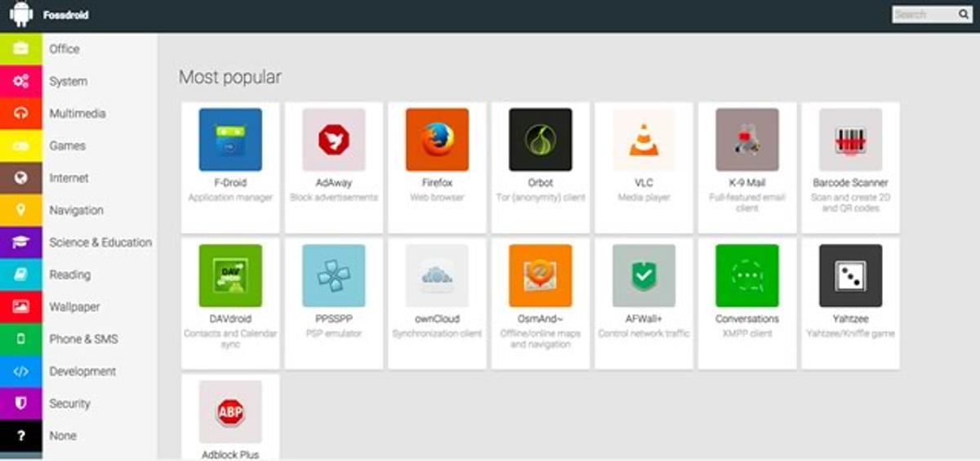
Task: Go to the Reading category
Action: 69,275
